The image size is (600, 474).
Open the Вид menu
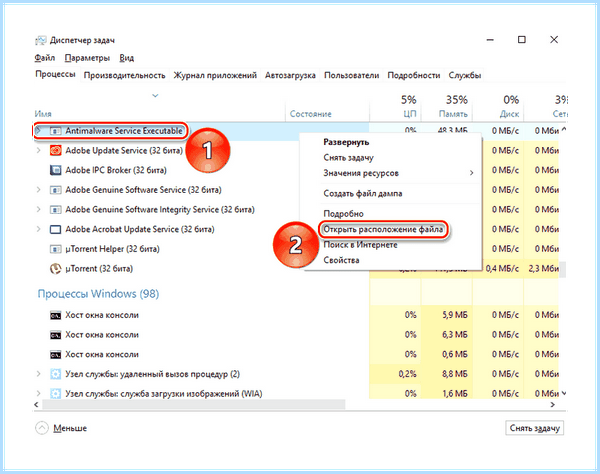[x=126, y=58]
